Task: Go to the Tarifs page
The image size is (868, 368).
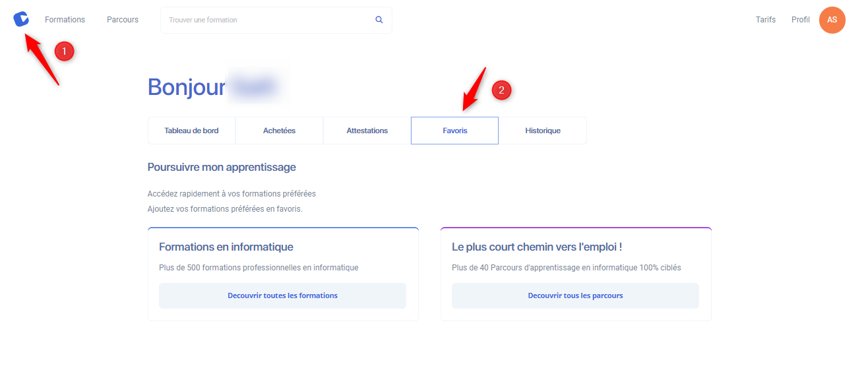Action: (766, 20)
